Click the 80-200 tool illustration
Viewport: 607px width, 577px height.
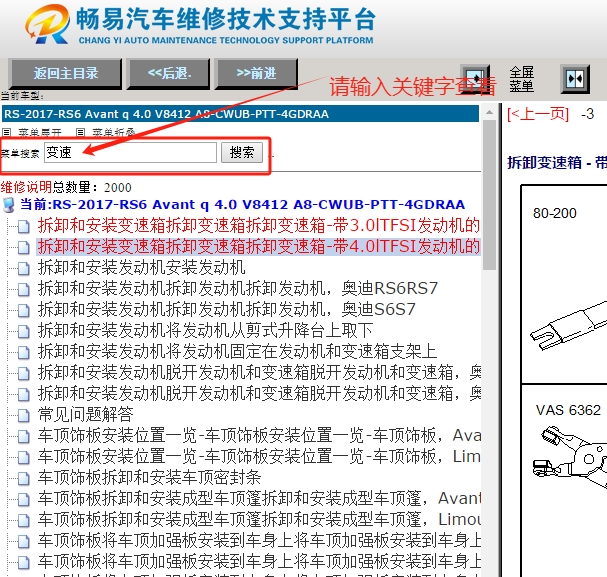click(568, 324)
